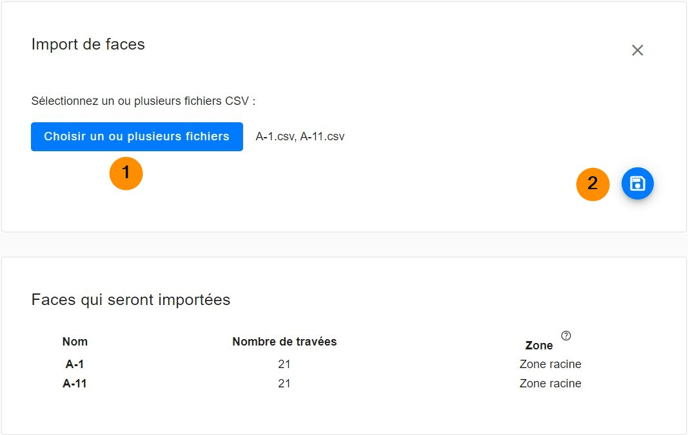Click the floppy disk save icon
The width and height of the screenshot is (688, 435).
pyautogui.click(x=637, y=184)
